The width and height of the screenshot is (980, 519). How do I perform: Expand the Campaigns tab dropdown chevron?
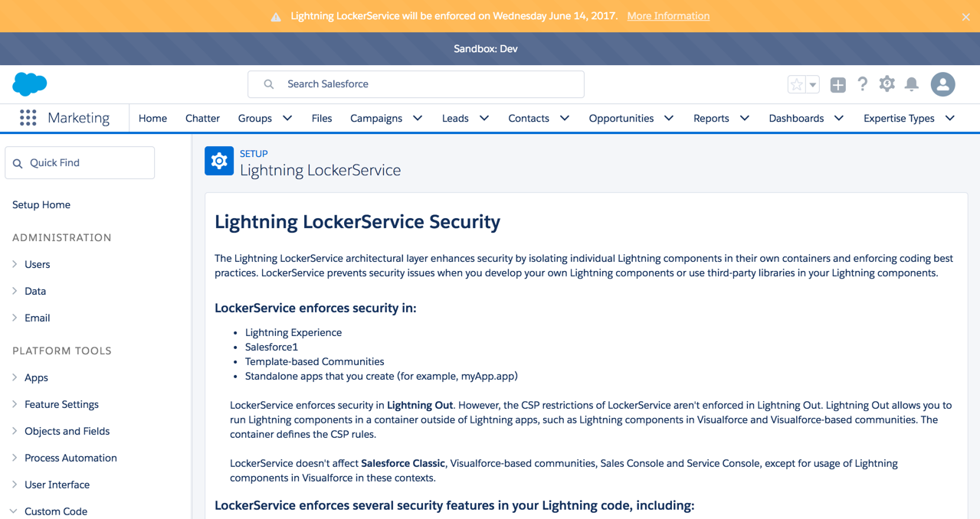[x=418, y=119]
